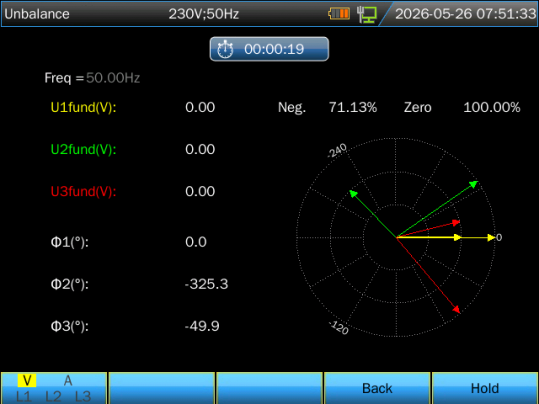The width and height of the screenshot is (539, 404).
Task: Select the L1 phase indicator
Action: point(23,396)
